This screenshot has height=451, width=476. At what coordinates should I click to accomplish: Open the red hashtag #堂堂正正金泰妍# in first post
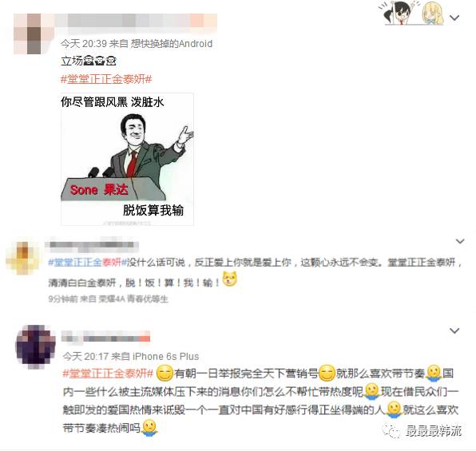tap(106, 79)
